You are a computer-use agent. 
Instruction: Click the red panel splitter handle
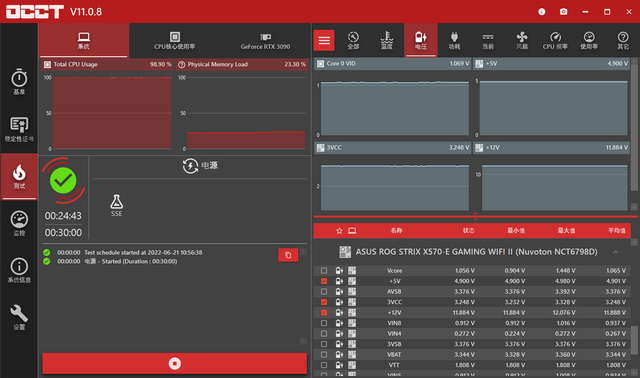click(475, 216)
